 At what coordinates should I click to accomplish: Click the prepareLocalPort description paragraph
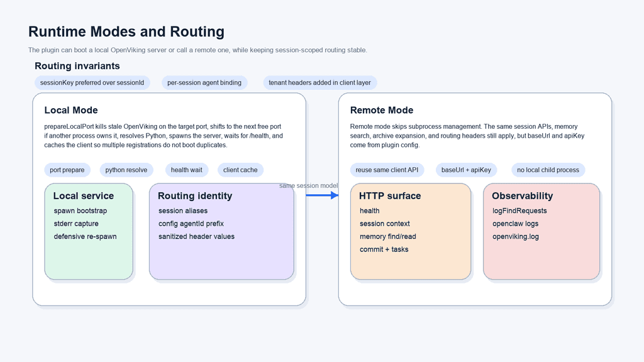[x=164, y=136]
